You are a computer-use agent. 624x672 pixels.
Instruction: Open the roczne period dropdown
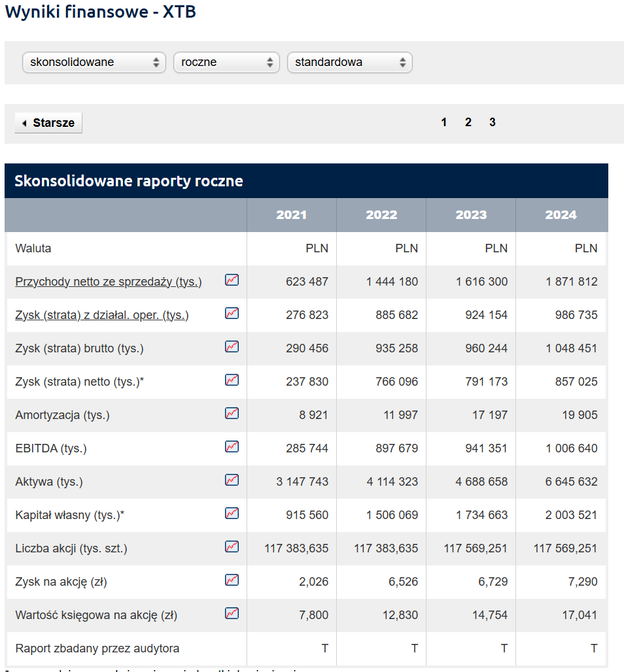tap(226, 63)
